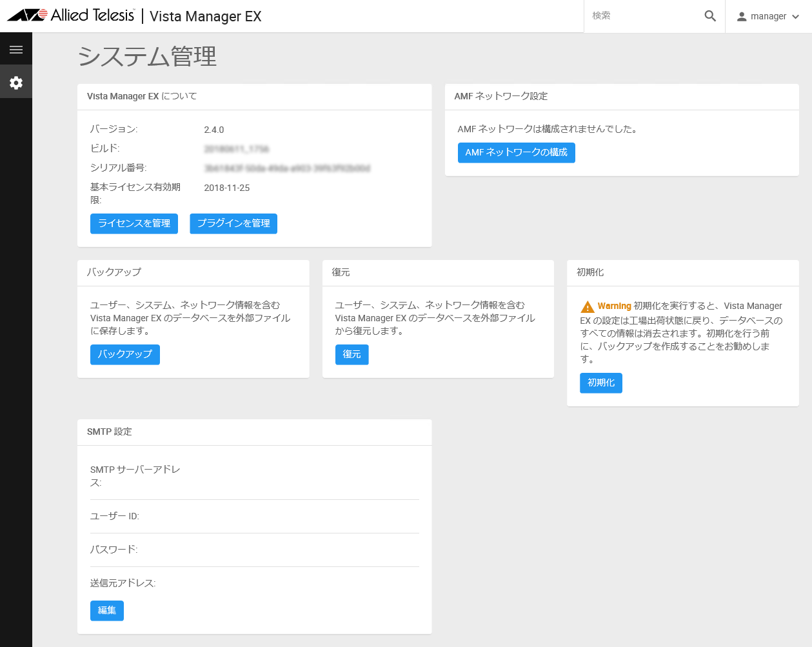Select the パスワード row in SMTP settings
Viewport: 812px width, 647px height.
(254, 550)
